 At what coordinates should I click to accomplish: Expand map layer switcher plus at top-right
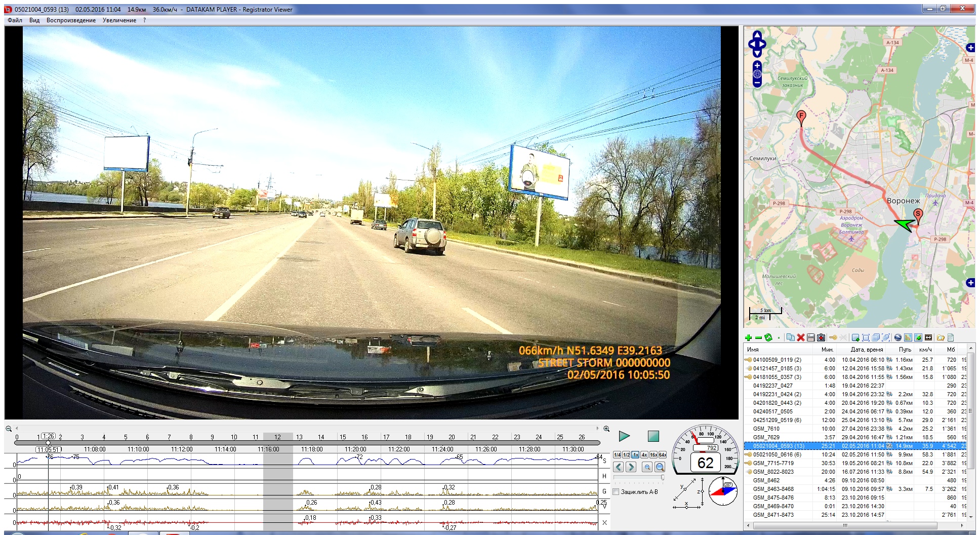[970, 48]
